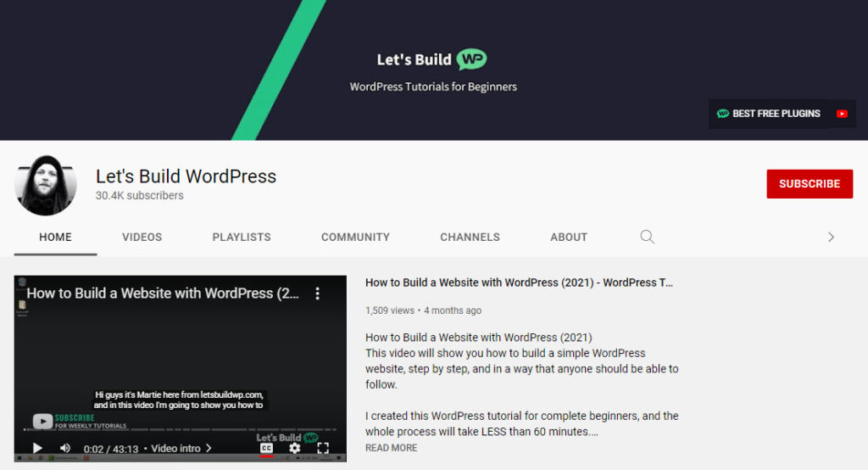Click the Subscribe for weekly tutorials overlay
This screenshot has height=470, width=868.
point(79,422)
